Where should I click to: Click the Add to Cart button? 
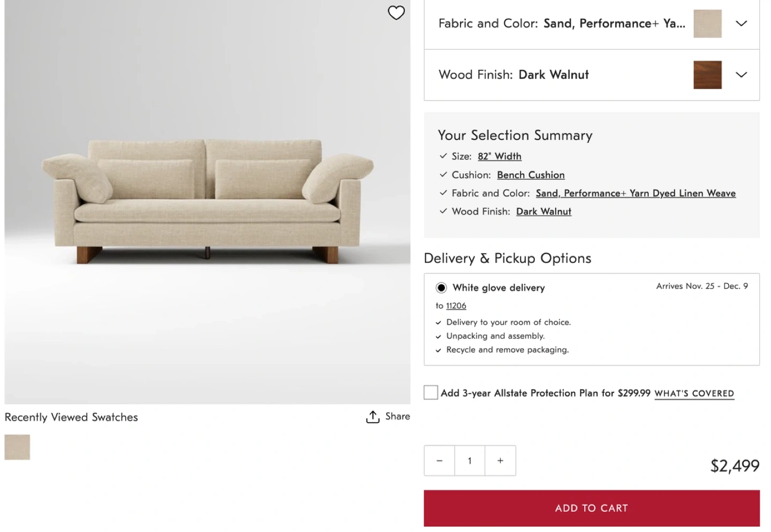point(592,508)
